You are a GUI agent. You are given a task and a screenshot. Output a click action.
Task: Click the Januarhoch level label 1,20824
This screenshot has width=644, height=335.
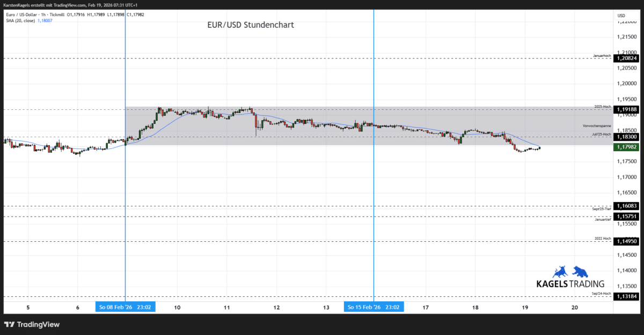tap(625, 58)
